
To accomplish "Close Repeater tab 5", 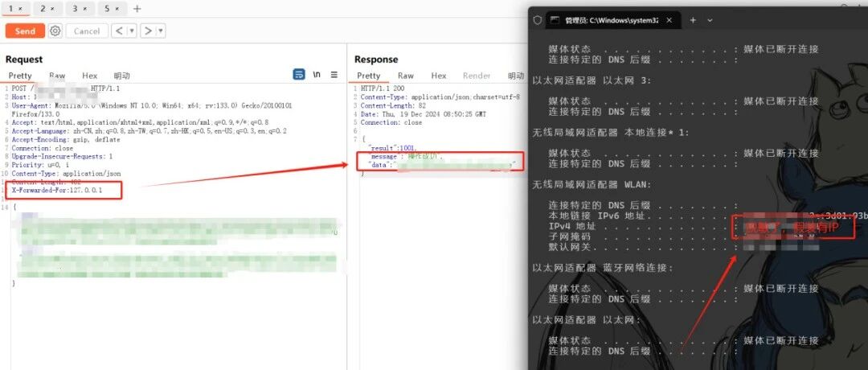I will 117,9.
